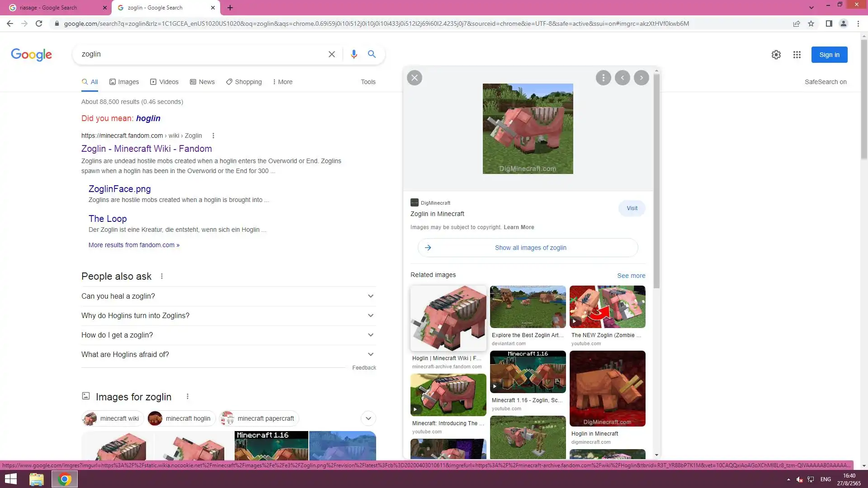Close the image preview panel
The height and width of the screenshot is (488, 868).
point(414,78)
